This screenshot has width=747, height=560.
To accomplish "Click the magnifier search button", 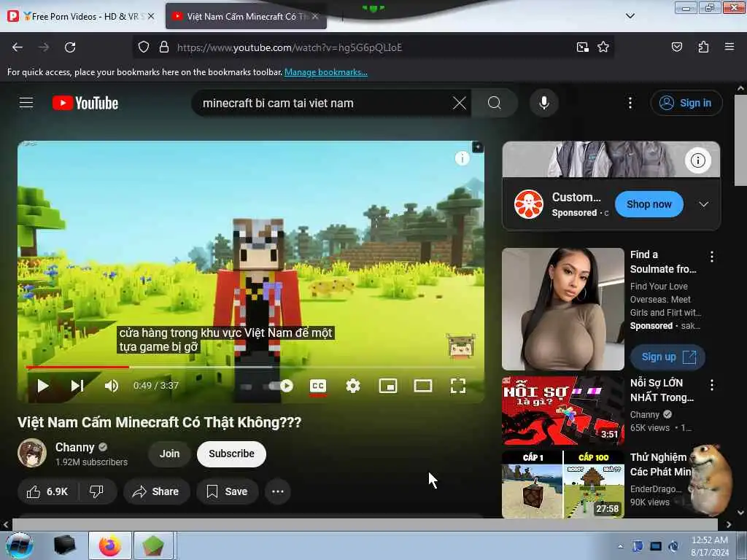I will (495, 103).
